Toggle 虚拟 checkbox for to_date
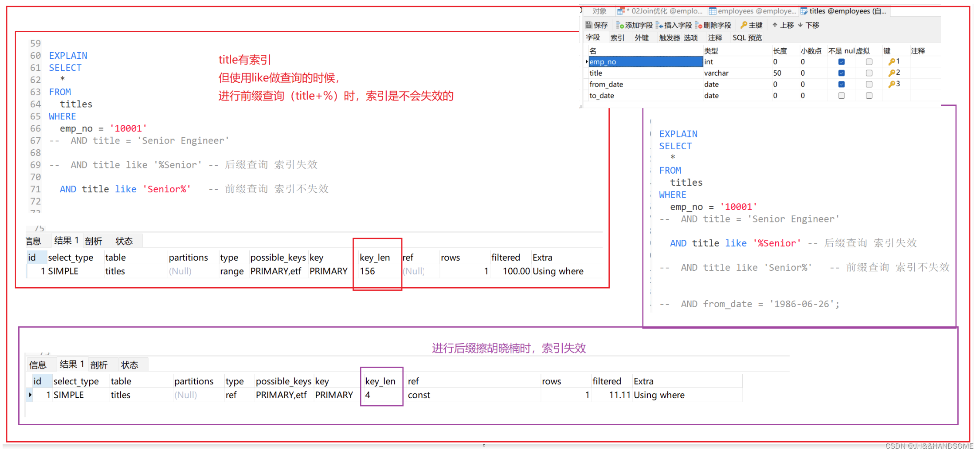The width and height of the screenshot is (980, 453). pos(869,96)
